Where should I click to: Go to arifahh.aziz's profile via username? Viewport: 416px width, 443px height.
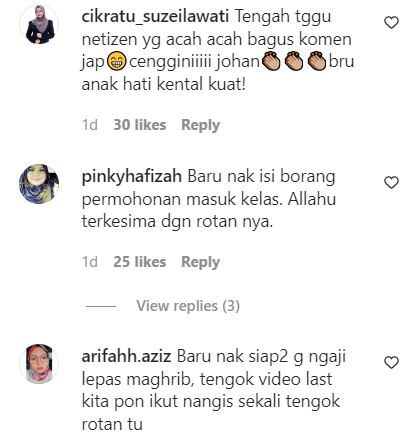[x=126, y=356]
